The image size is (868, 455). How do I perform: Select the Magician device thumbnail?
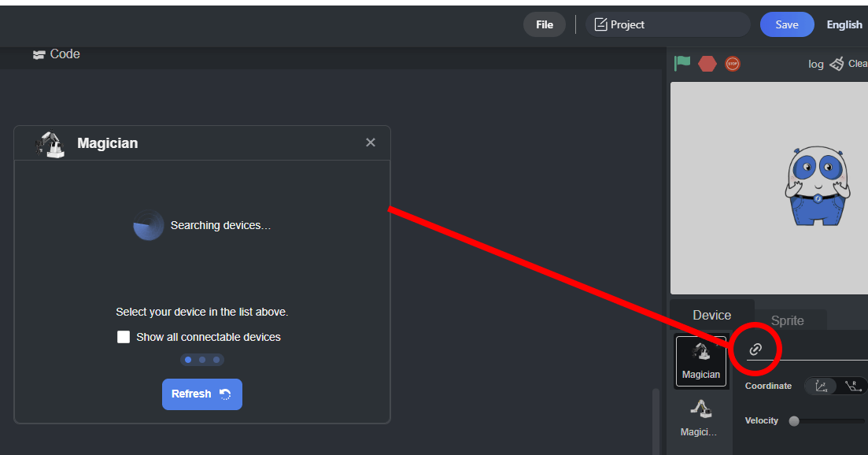(x=700, y=361)
